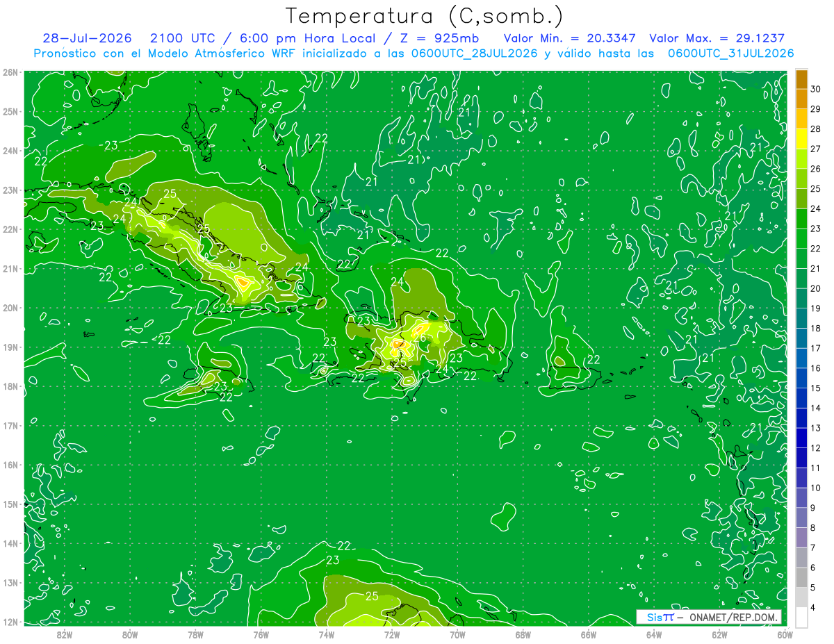The width and height of the screenshot is (834, 644).
Task: Click the '74W' longitude label
Action: coord(326,634)
